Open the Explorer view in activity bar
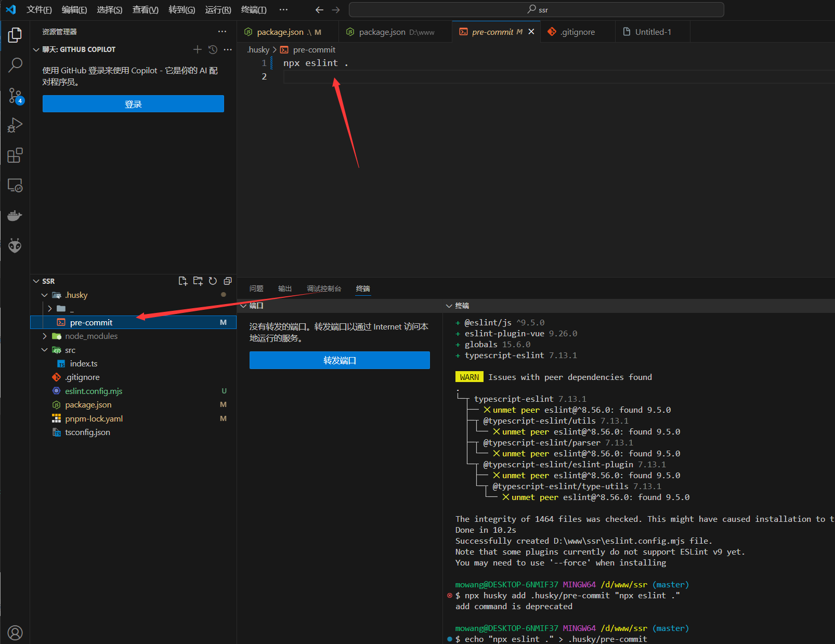835x644 pixels. pos(15,35)
